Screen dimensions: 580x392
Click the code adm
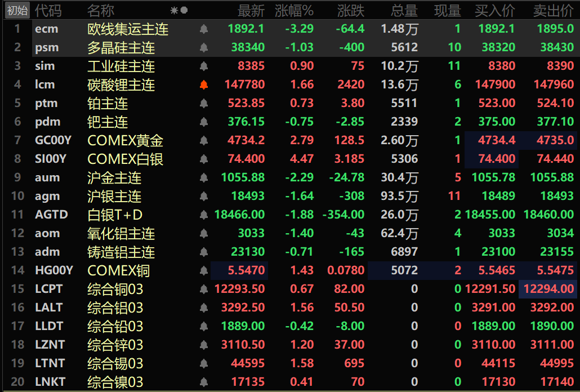pyautogui.click(x=47, y=252)
